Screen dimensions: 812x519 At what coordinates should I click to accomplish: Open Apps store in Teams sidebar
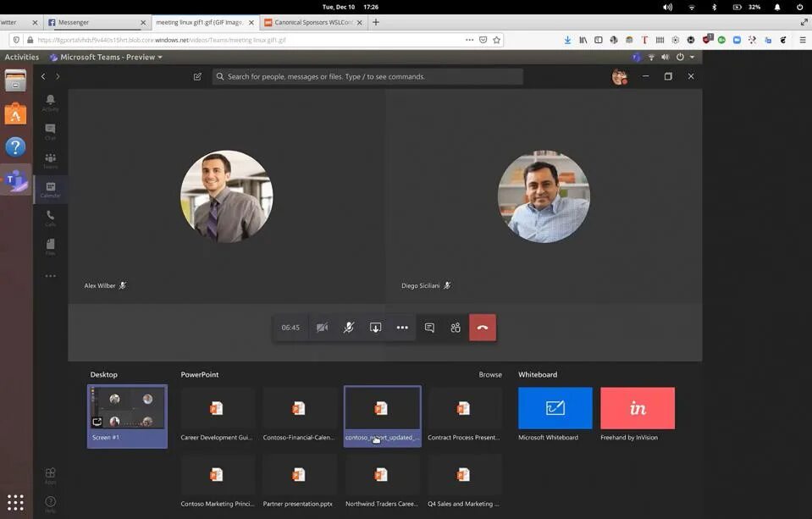pyautogui.click(x=50, y=476)
